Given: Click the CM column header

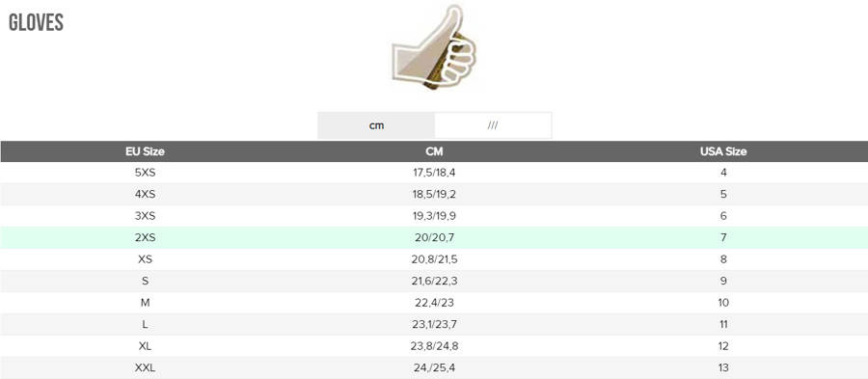Looking at the screenshot, I should (x=435, y=151).
